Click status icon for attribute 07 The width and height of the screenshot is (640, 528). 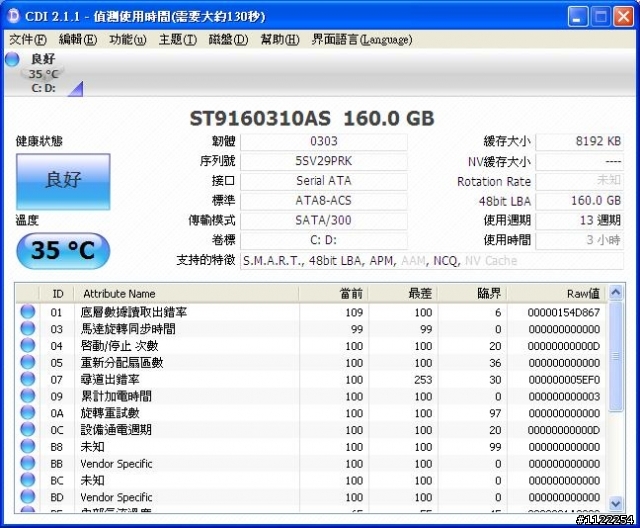(28, 379)
